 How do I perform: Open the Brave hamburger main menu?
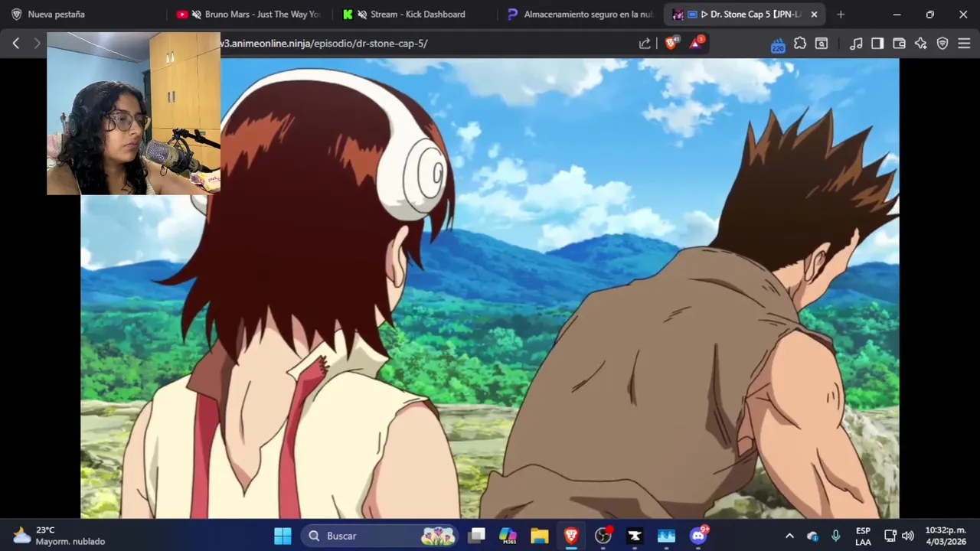[x=964, y=44]
